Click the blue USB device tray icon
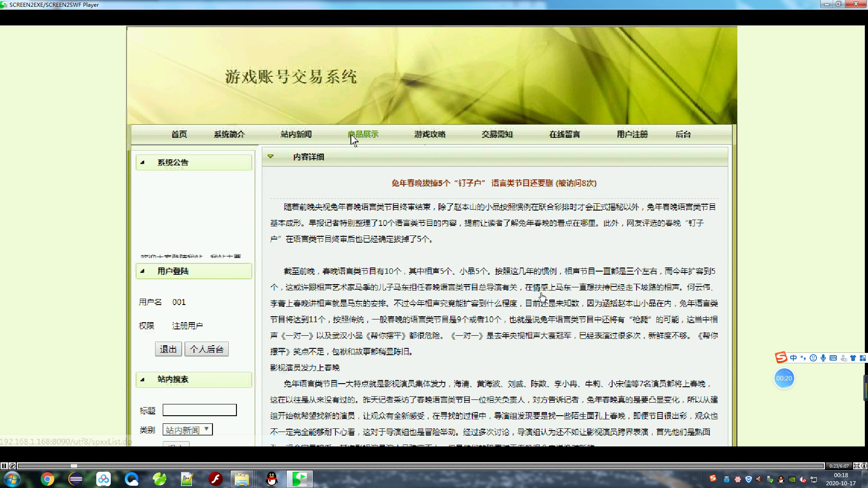Image resolution: width=868 pixels, height=488 pixels. tap(726, 479)
